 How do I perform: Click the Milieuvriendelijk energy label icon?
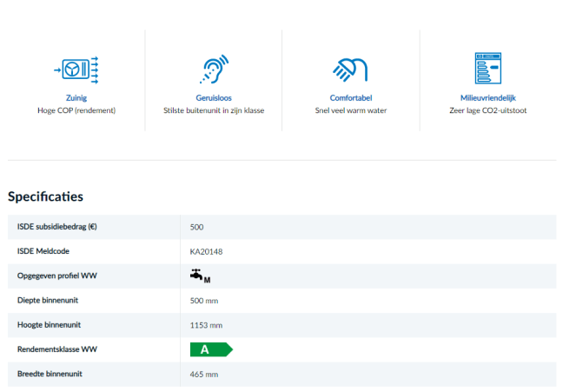point(487,69)
